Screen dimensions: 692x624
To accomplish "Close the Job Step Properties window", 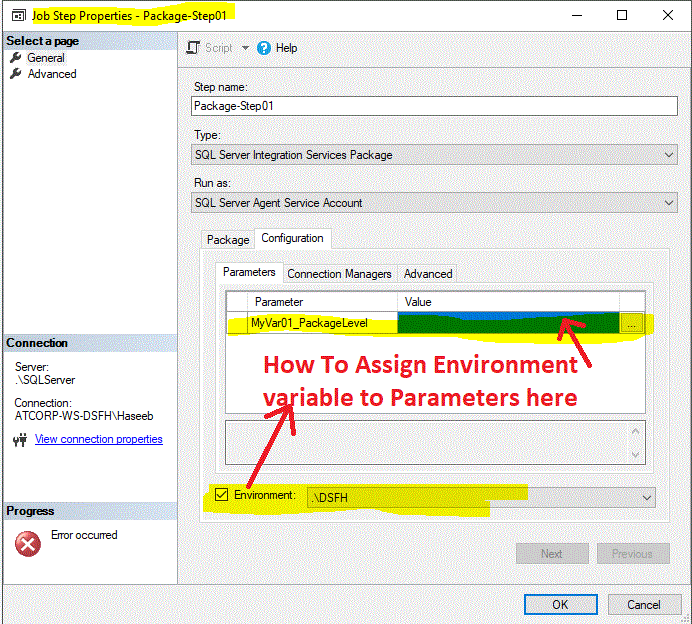I will tap(668, 15).
